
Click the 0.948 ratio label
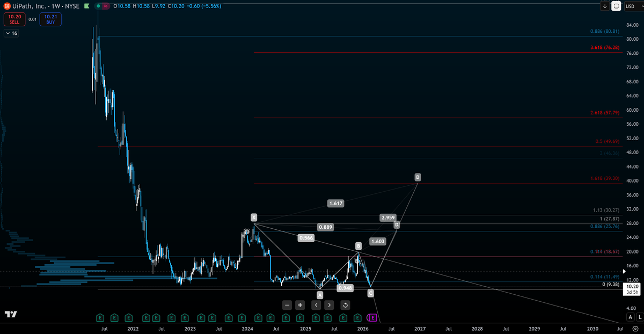click(345, 288)
